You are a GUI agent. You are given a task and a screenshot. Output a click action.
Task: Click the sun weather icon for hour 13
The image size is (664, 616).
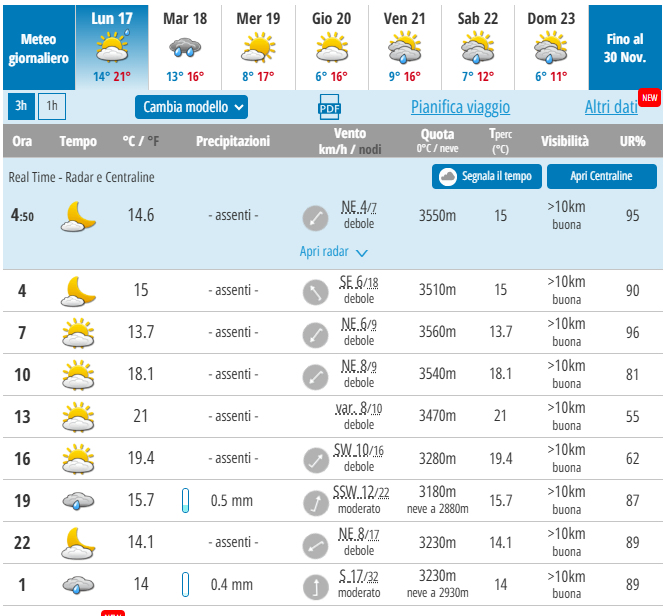77,416
